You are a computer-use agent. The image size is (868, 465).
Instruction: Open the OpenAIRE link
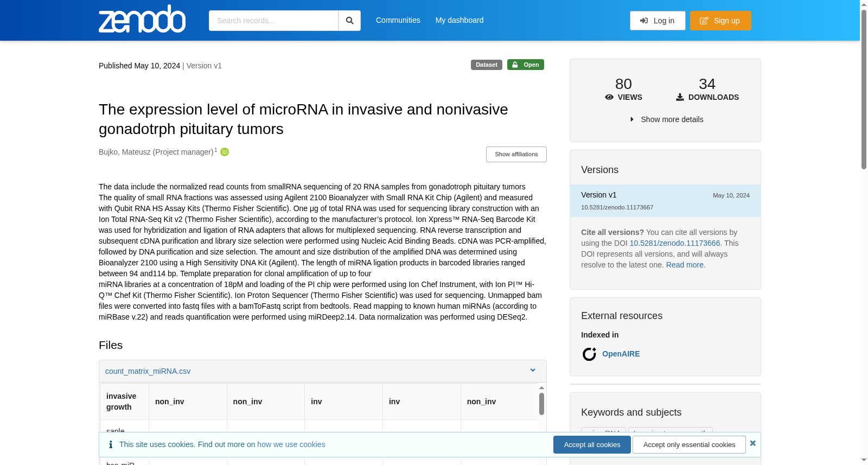click(x=621, y=354)
